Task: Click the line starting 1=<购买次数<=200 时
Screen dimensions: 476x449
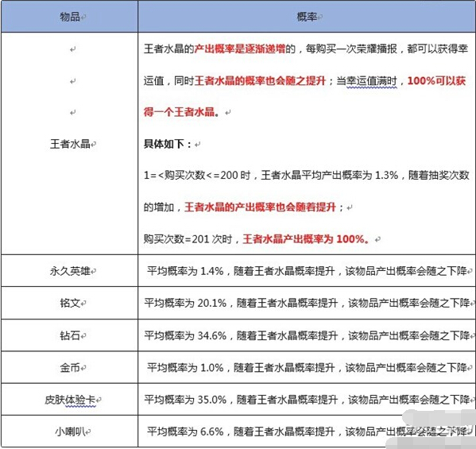Action: 307,175
